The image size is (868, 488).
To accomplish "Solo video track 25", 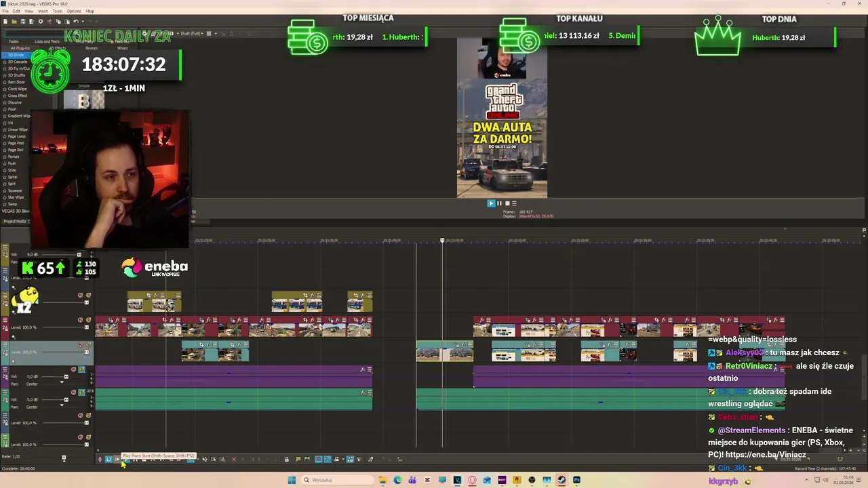I will point(88,295).
